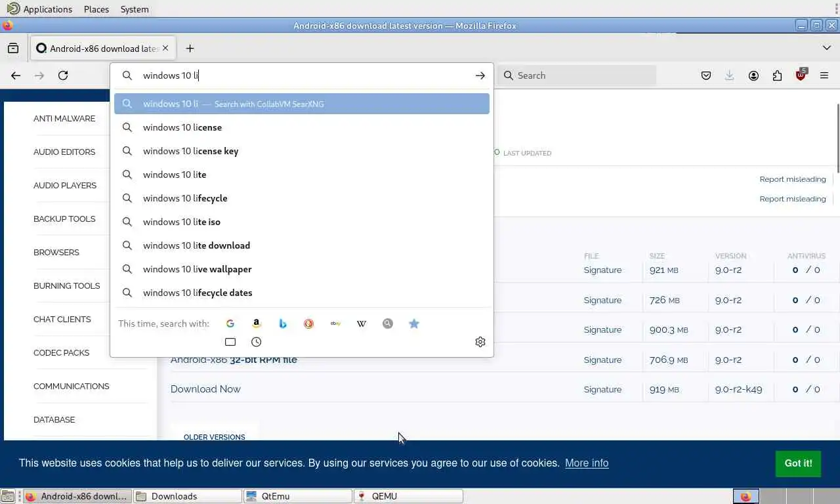Switch to QEMU window in taskbar
Viewport: 840px width, 504px height.
pos(408,496)
